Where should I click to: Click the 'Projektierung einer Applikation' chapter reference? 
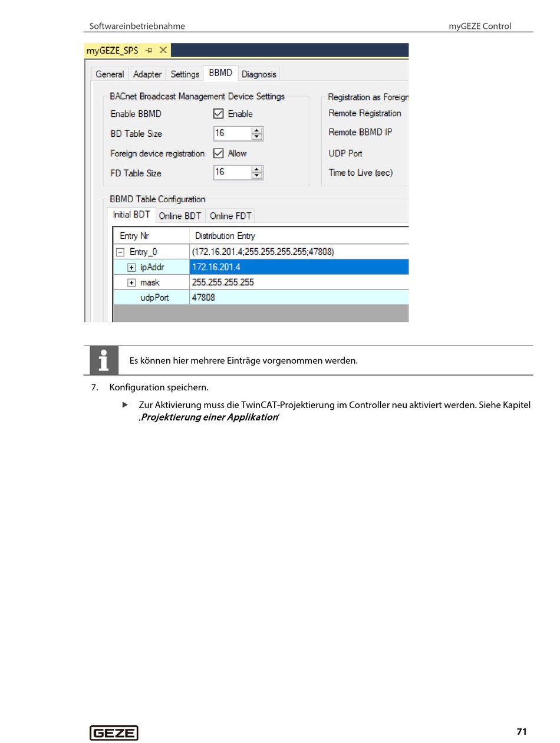[x=209, y=417]
